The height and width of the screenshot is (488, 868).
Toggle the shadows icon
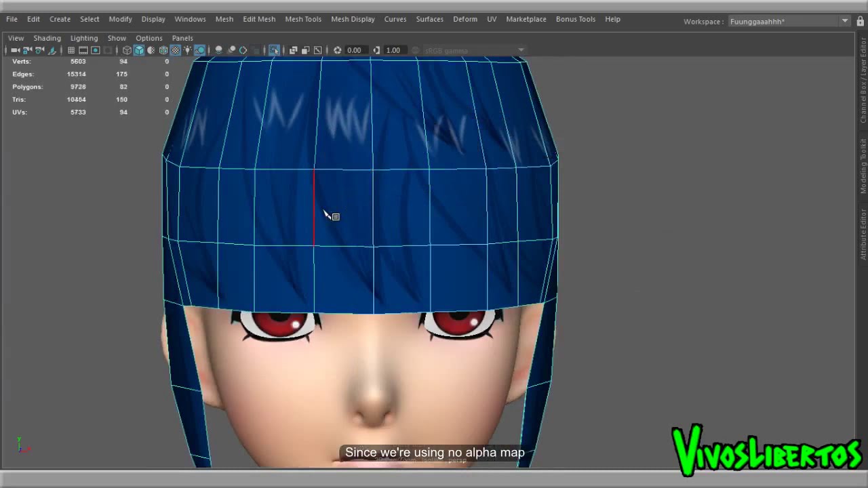(200, 50)
